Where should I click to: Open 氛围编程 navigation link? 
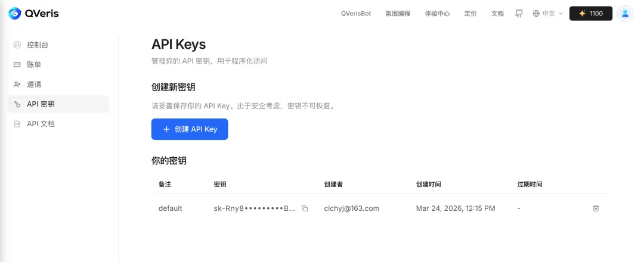(398, 14)
